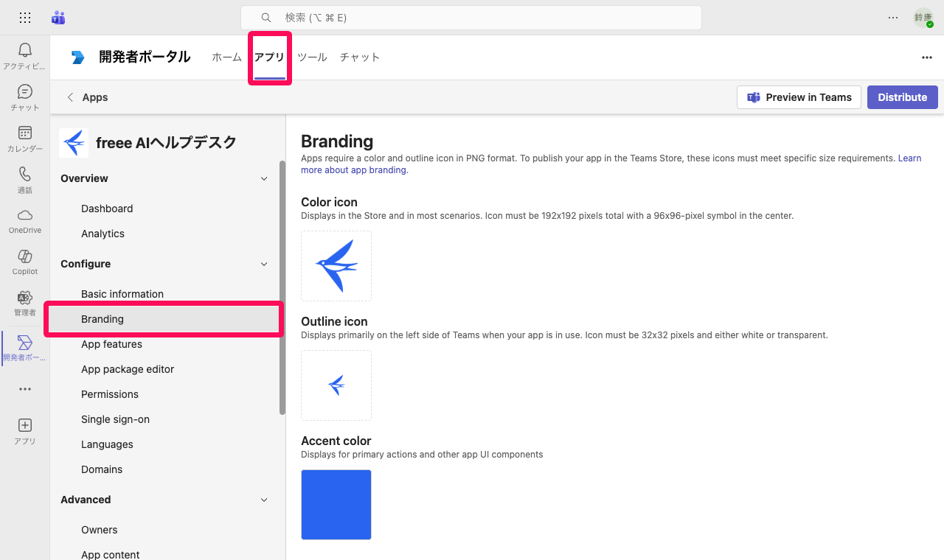
Task: Switch to チャット tab in portal header
Action: coord(360,57)
